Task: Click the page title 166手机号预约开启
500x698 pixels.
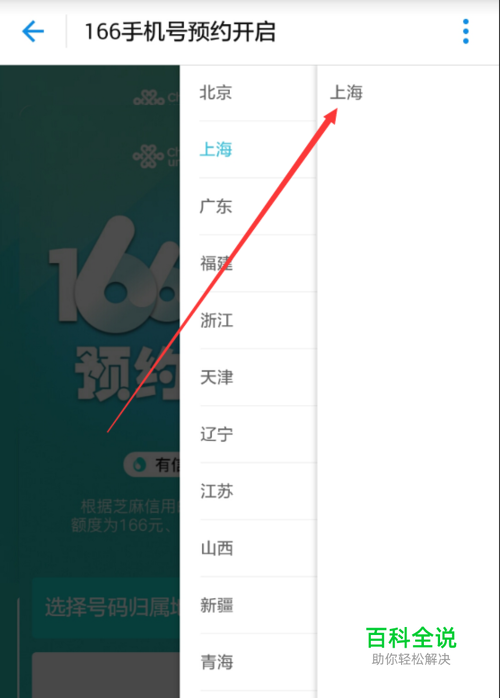Action: pyautogui.click(x=180, y=32)
